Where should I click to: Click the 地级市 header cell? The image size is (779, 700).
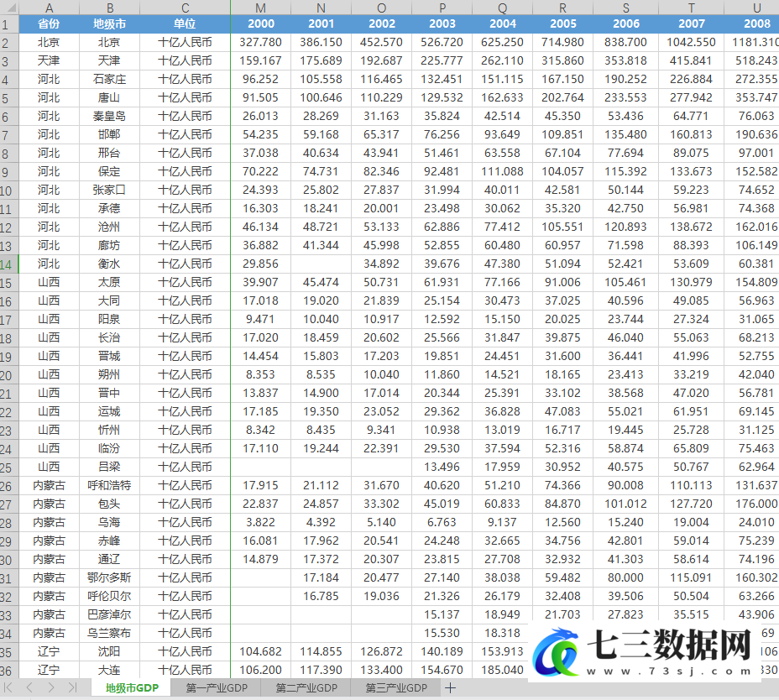point(110,24)
